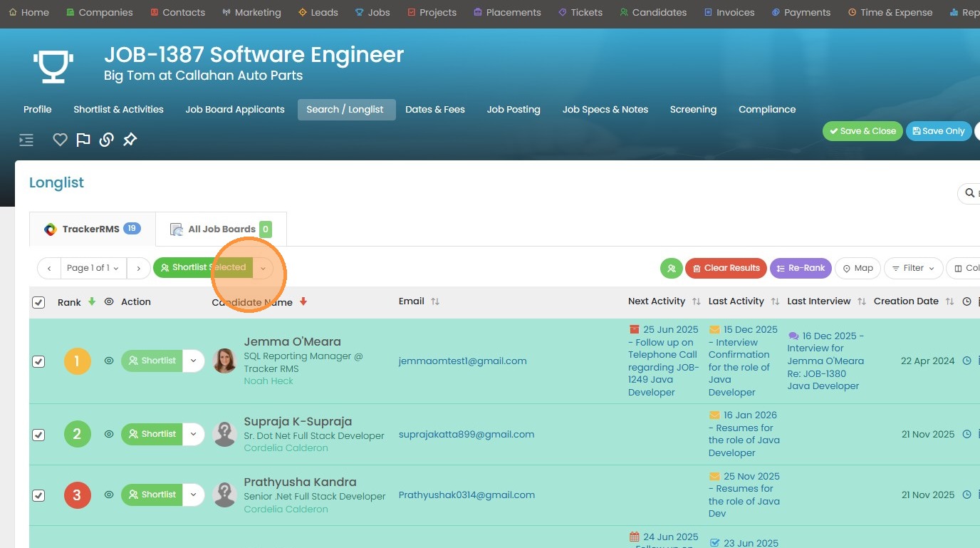This screenshot has width=980, height=548.
Task: Uncheck Prathyusha Kandra's row checkbox
Action: [38, 495]
